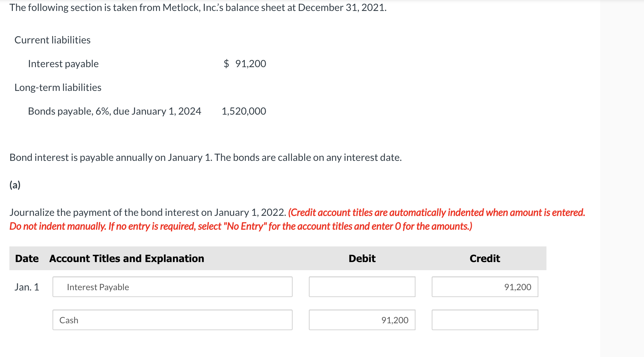The width and height of the screenshot is (644, 357).
Task: Click the Interest payable $91,200 amount
Action: tap(245, 63)
